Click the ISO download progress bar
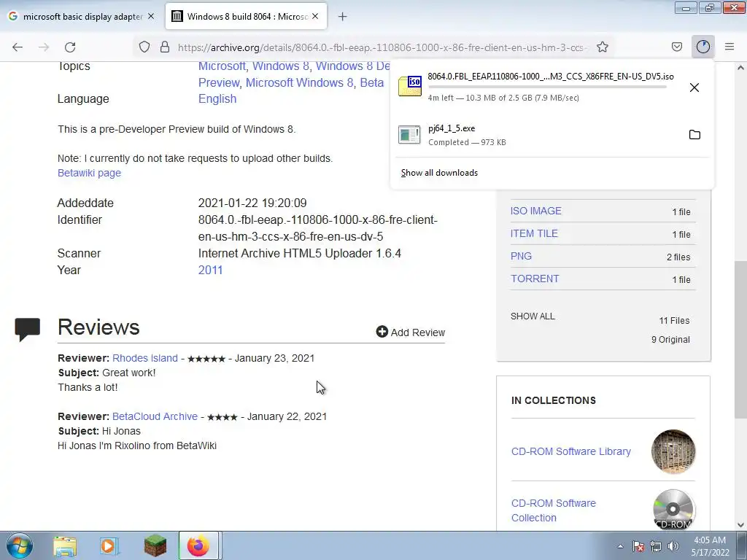This screenshot has height=560, width=747. [x=547, y=87]
